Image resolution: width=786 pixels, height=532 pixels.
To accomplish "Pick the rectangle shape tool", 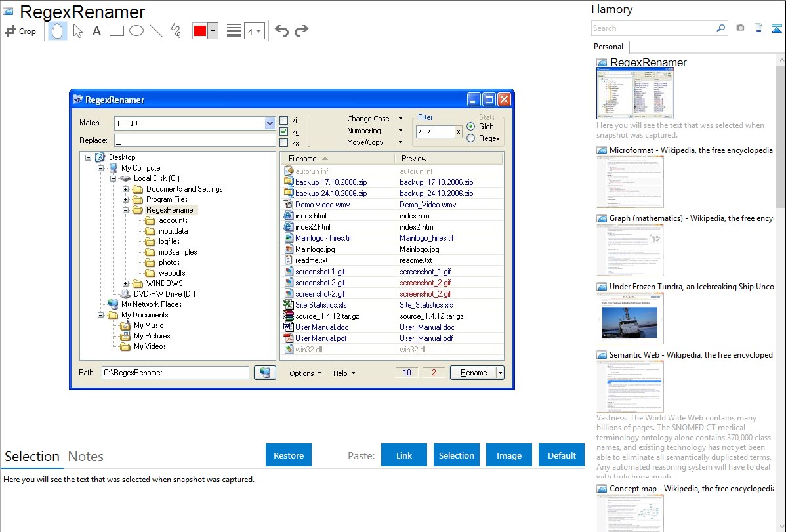I will [x=117, y=31].
